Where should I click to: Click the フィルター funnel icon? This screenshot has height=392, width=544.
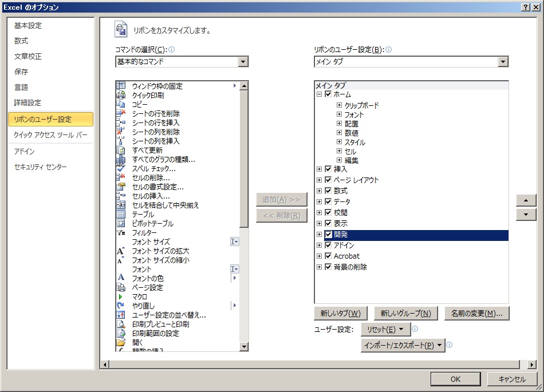point(121,232)
